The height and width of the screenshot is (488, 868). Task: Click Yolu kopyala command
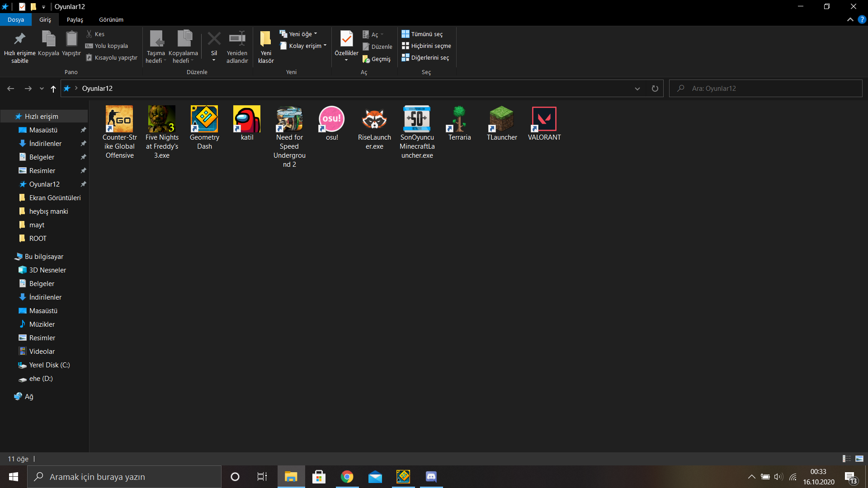tap(107, 46)
